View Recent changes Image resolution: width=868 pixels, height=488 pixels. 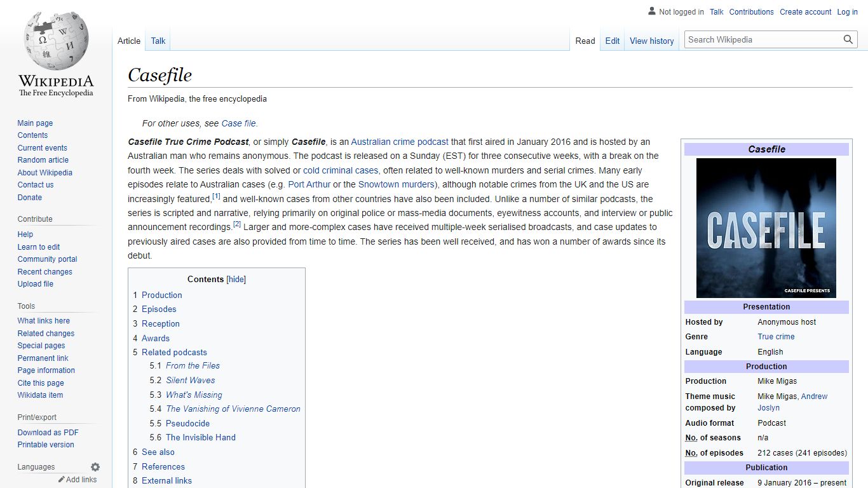coord(45,272)
